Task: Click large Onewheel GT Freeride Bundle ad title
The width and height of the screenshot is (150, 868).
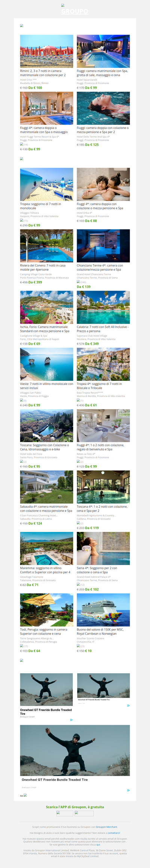Action: (55, 780)
